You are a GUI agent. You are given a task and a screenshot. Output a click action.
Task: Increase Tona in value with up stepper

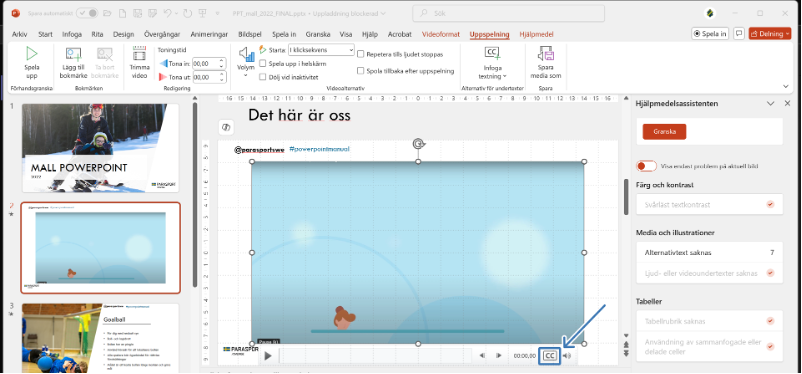tap(221, 60)
